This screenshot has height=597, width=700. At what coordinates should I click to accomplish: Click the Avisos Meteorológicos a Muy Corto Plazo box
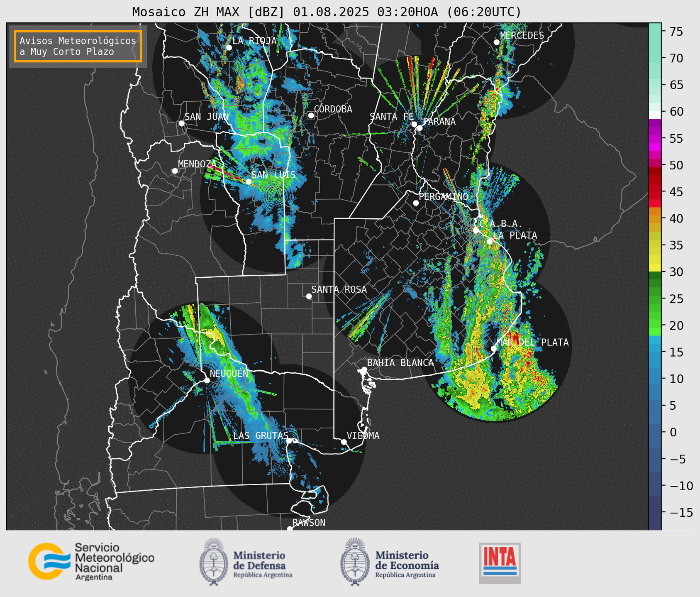coord(78,46)
